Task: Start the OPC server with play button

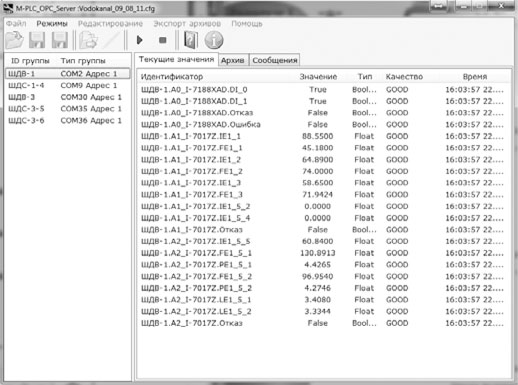Action: pyautogui.click(x=139, y=40)
